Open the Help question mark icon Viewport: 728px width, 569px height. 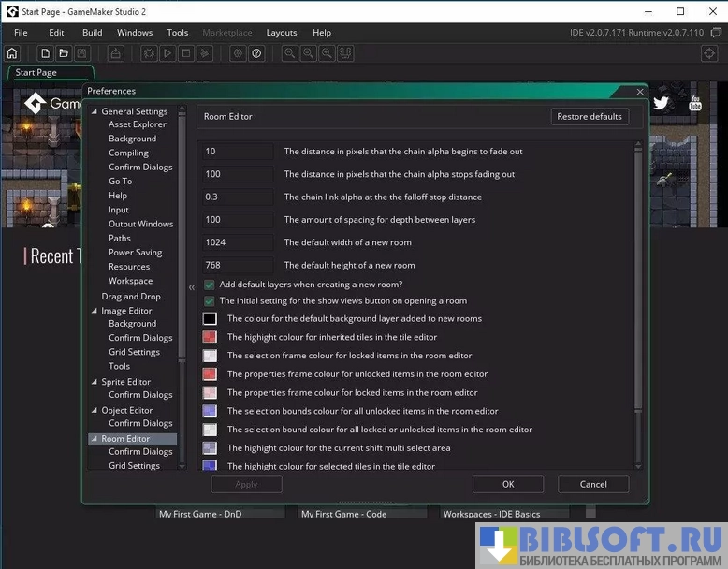(257, 53)
